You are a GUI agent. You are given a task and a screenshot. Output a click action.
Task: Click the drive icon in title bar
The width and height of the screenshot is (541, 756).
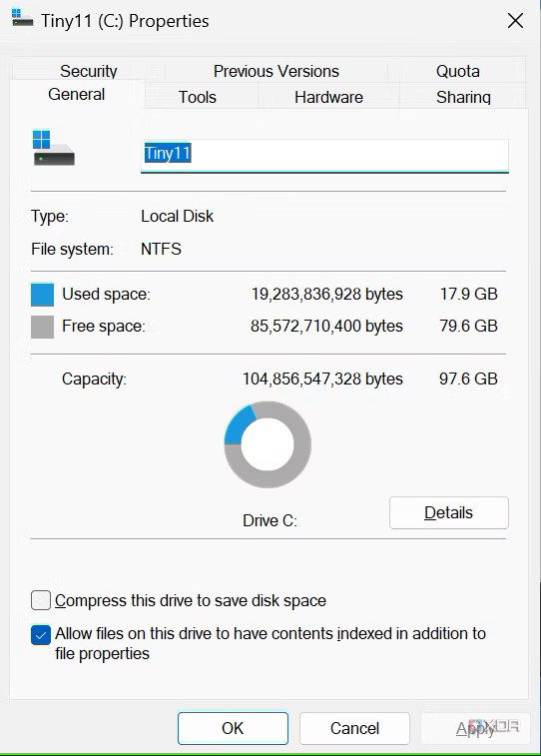tap(22, 19)
